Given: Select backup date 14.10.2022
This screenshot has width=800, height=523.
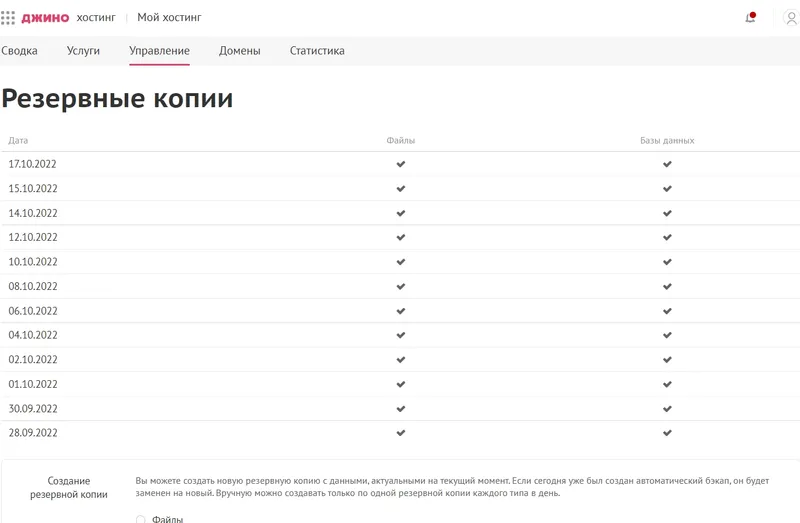Looking at the screenshot, I should click(33, 213).
